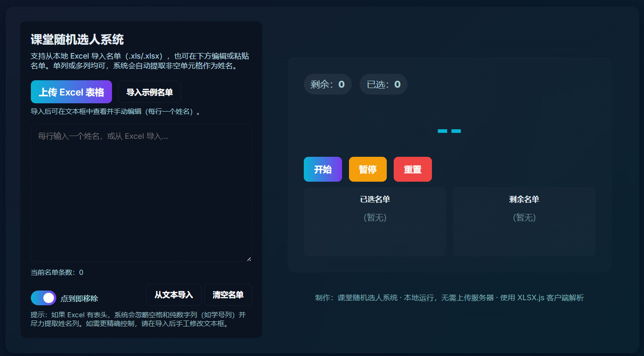
Task: Click the (暂无) text under 剩余名单
Action: pyautogui.click(x=524, y=218)
